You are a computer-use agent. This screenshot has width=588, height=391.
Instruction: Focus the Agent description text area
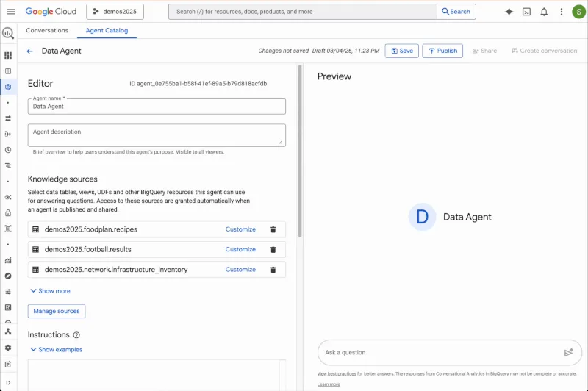tap(157, 135)
